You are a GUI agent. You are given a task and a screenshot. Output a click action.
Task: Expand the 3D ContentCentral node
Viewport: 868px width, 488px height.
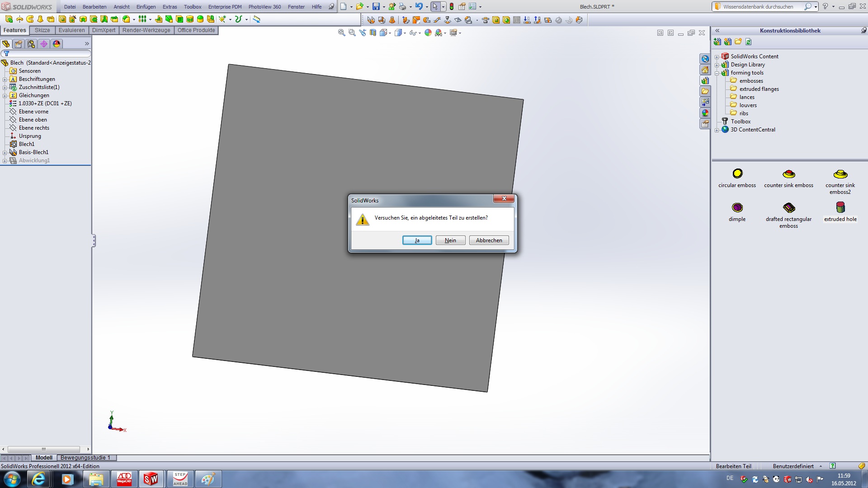click(717, 130)
